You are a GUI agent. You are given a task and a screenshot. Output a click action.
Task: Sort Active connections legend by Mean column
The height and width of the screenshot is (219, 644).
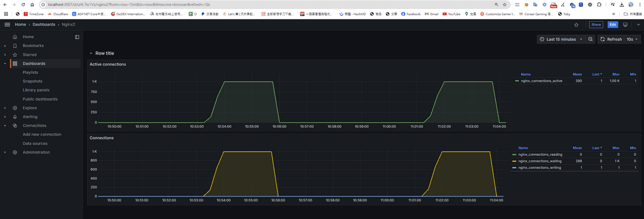coord(577,75)
